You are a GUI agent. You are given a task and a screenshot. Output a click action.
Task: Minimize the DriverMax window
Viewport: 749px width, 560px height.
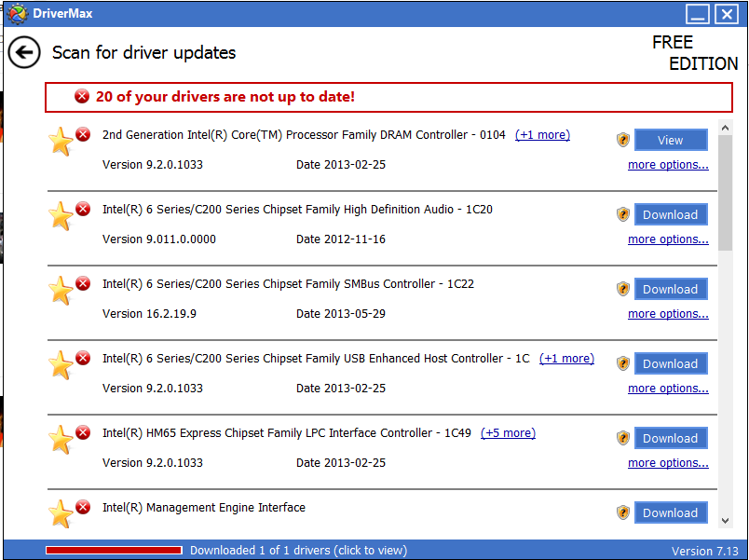(698, 14)
